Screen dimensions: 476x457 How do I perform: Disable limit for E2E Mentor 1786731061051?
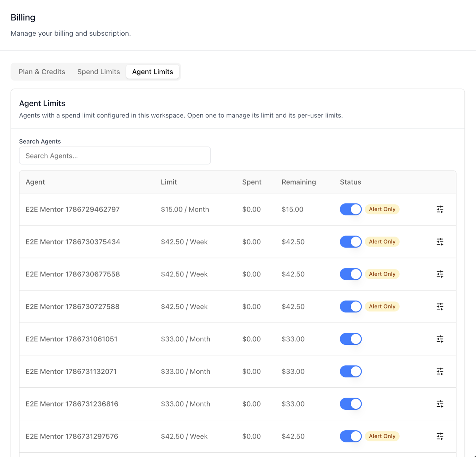tap(351, 339)
